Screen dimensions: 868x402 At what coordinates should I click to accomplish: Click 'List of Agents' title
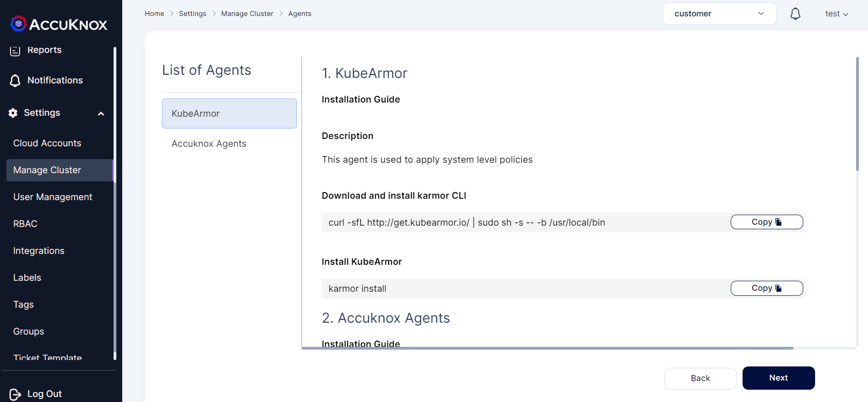[x=207, y=70]
